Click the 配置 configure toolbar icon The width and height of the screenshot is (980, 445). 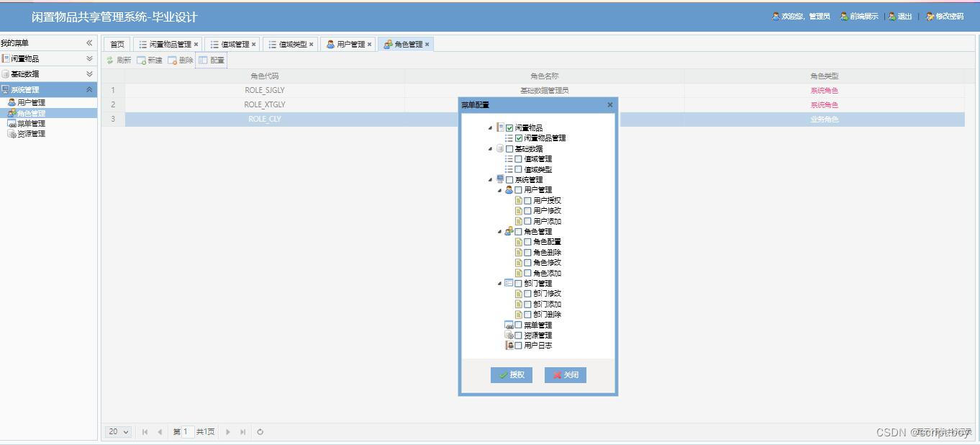point(203,60)
